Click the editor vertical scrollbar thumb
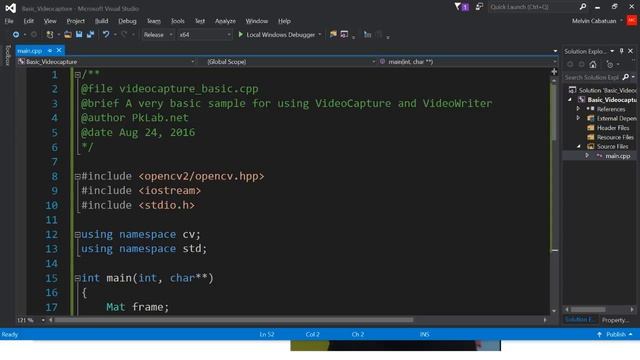The height and width of the screenshot is (360, 640). click(x=554, y=113)
